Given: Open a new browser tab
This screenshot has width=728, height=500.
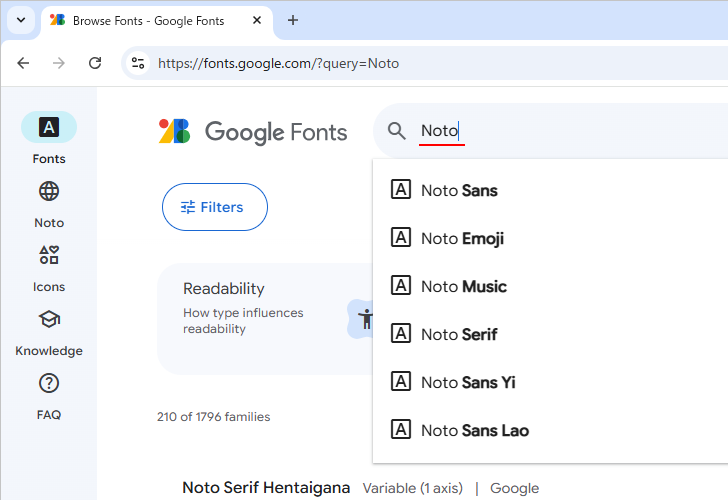Looking at the screenshot, I should [293, 20].
